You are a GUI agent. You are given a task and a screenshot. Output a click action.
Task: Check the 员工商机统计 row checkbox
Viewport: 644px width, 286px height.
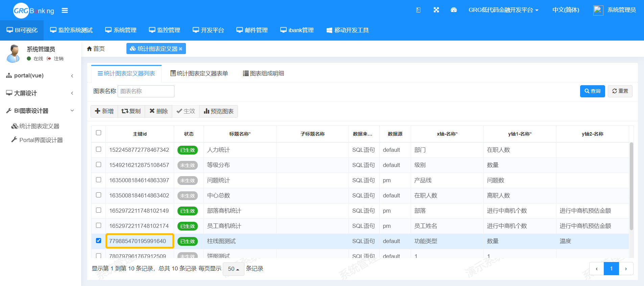point(98,225)
